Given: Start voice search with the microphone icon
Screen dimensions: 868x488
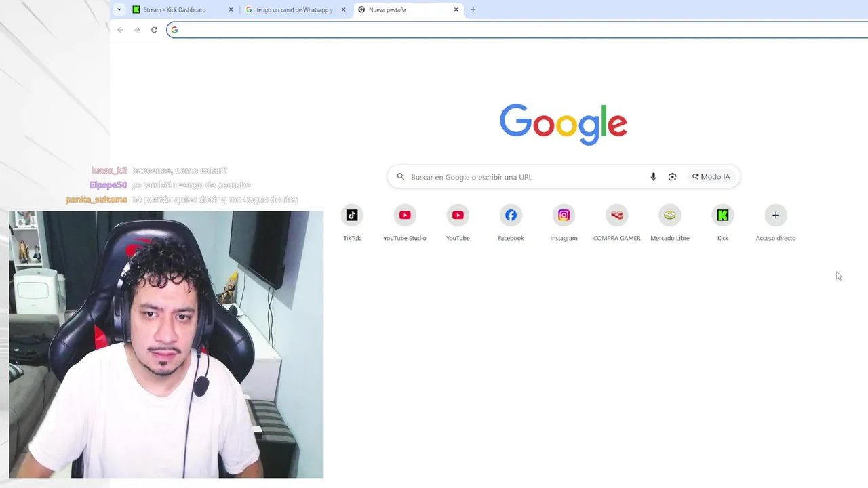Looking at the screenshot, I should [x=654, y=177].
